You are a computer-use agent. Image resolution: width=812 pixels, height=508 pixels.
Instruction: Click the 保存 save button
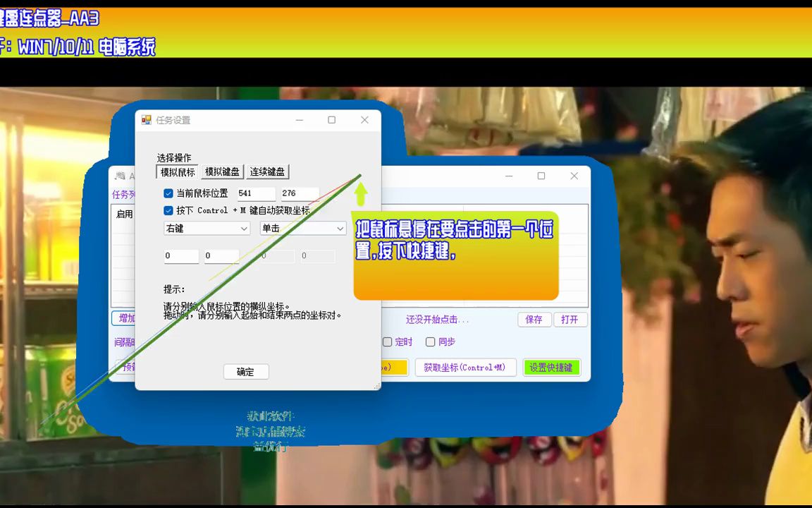pyautogui.click(x=534, y=320)
